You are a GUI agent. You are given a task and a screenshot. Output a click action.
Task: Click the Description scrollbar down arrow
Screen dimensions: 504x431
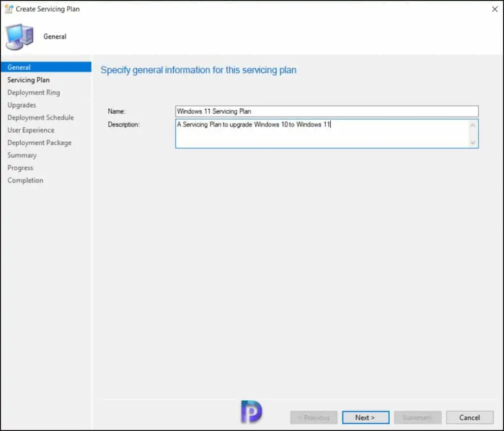pyautogui.click(x=473, y=142)
